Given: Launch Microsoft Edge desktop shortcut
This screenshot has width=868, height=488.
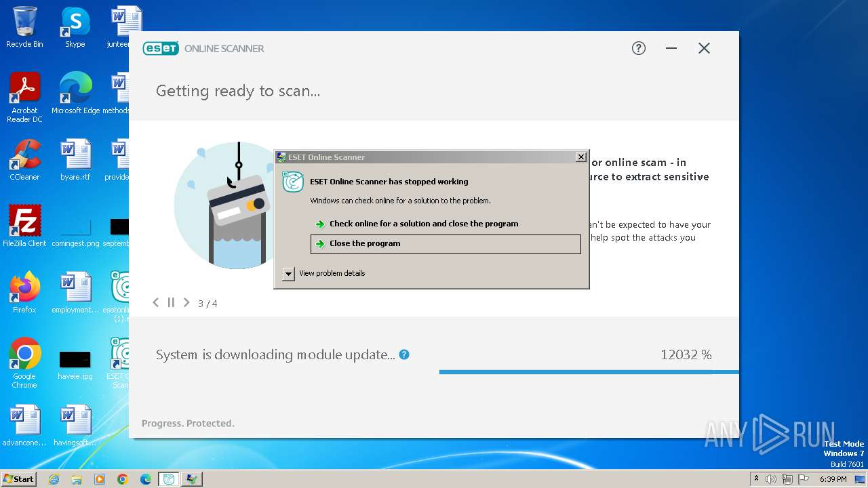Looking at the screenshot, I should pos(75,94).
